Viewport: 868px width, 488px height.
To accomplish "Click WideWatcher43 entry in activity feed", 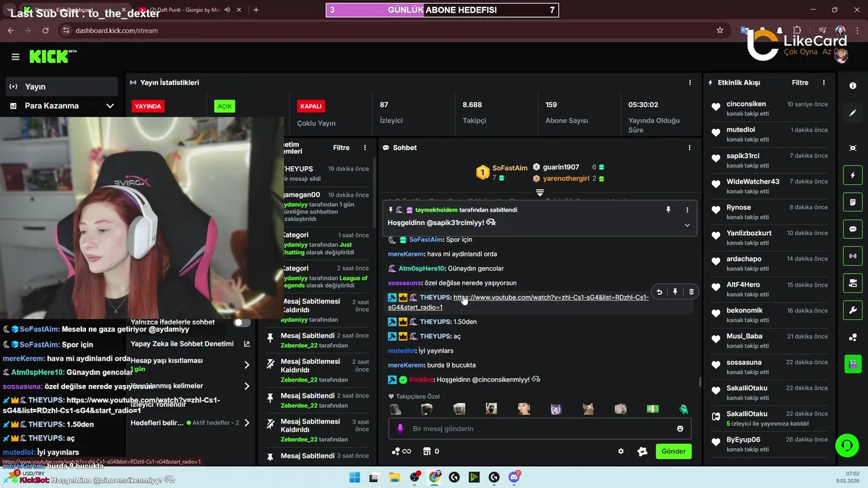I will tap(769, 186).
